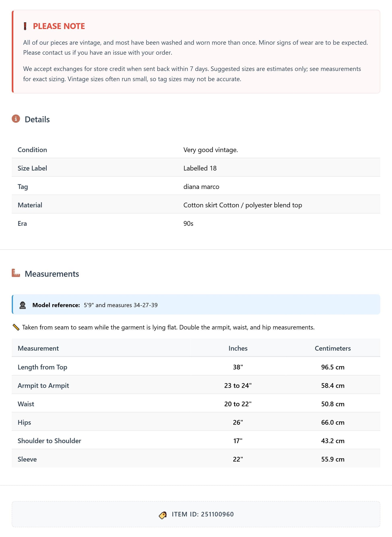Image resolution: width=392 pixels, height=537 pixels.
Task: Click the Model reference label
Action: point(56,305)
